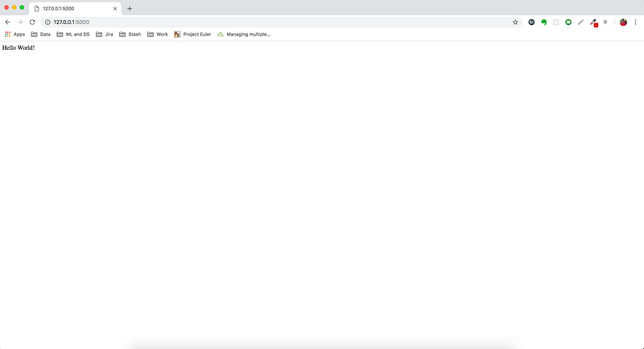The width and height of the screenshot is (644, 349).
Task: Select the 127.0.0.1:5000 tab
Action: pos(75,9)
